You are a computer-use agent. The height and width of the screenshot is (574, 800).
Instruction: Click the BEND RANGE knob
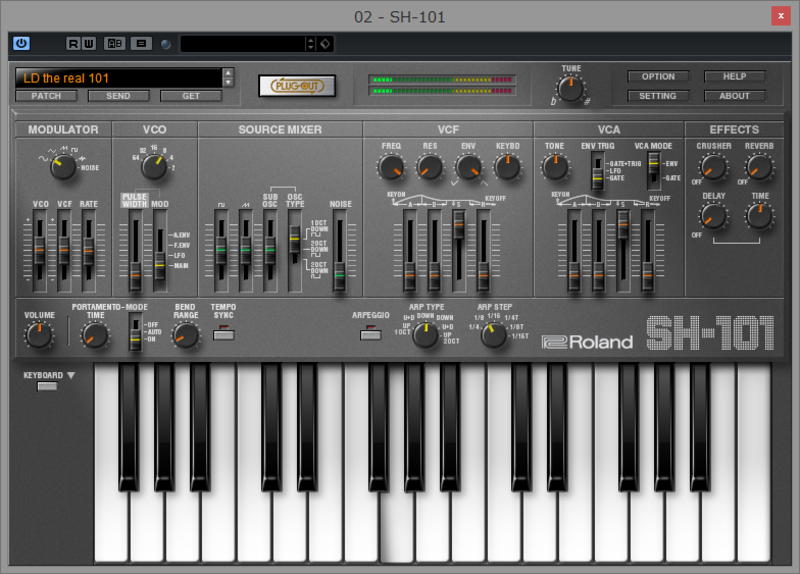(186, 335)
